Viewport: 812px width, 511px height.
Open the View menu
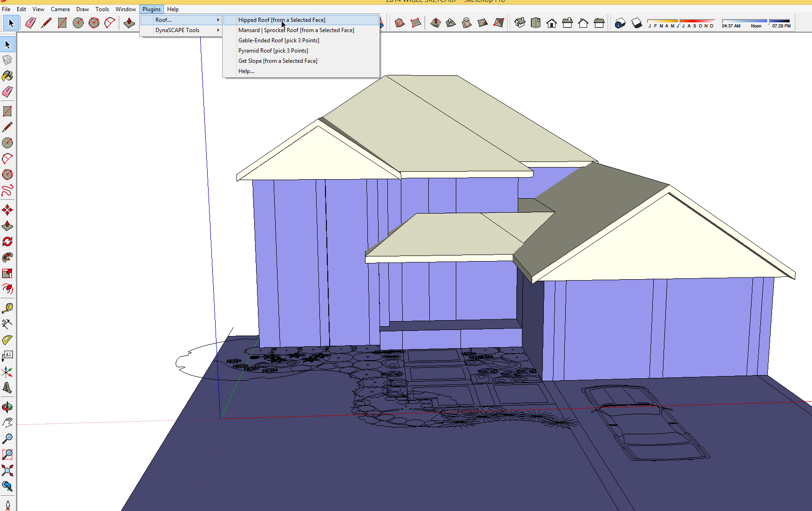(x=38, y=9)
